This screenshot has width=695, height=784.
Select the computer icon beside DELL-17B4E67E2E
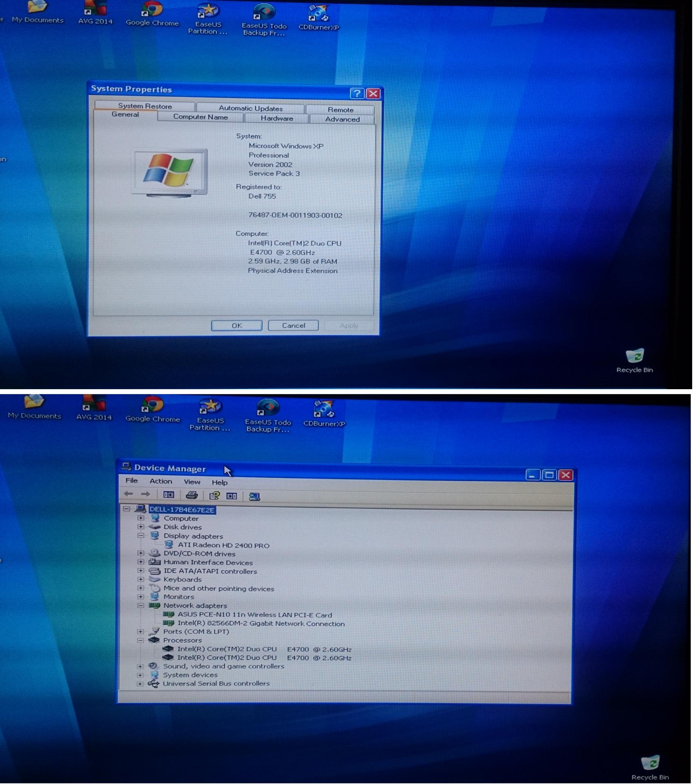[140, 509]
